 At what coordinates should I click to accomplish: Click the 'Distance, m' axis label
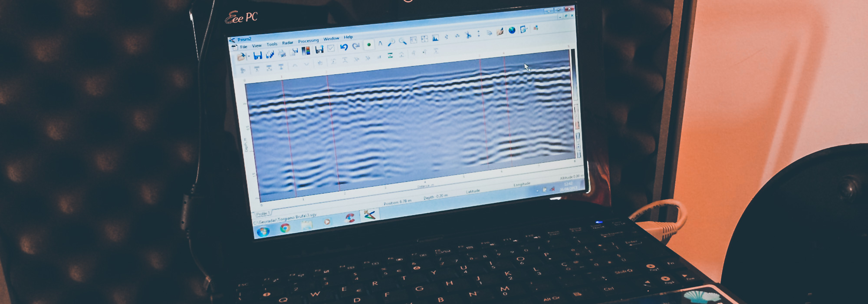click(x=425, y=186)
